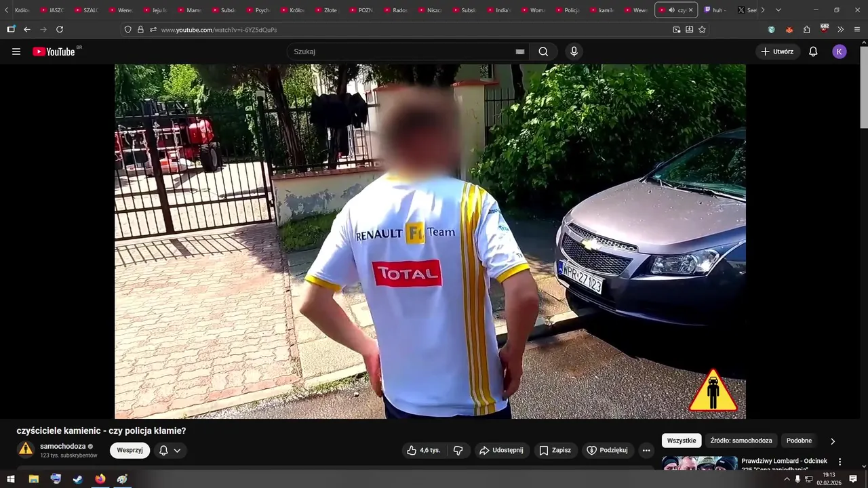Viewport: 868px width, 488px height.
Task: Open the samochodoza channel name link
Action: pos(63,446)
